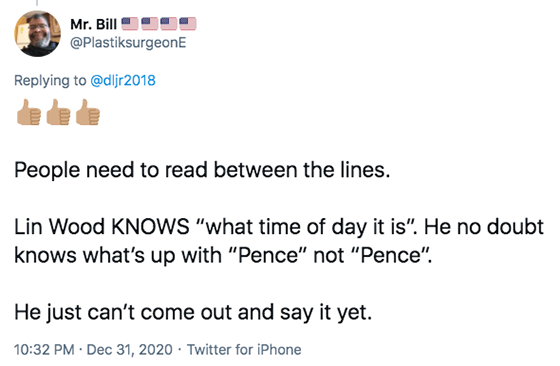Click the first US flag emoji
This screenshot has width=560, height=366.
pyautogui.click(x=130, y=24)
